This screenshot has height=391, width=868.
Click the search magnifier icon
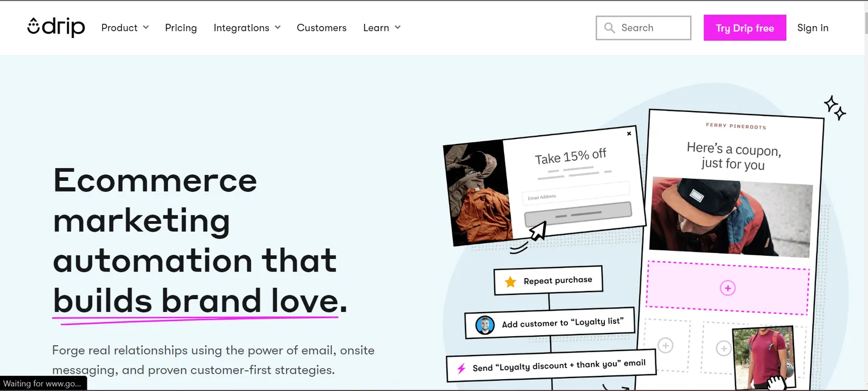pos(609,28)
